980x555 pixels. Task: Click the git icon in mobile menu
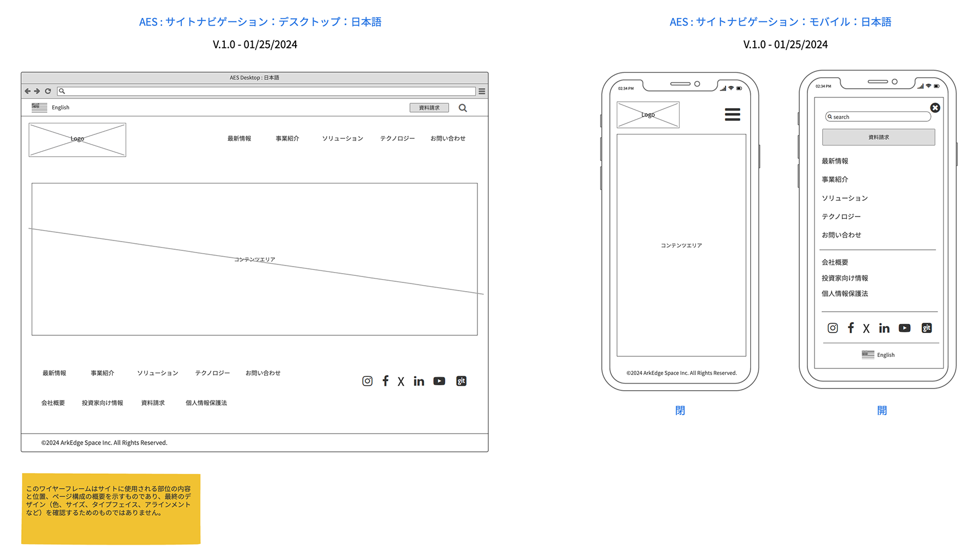coord(927,328)
